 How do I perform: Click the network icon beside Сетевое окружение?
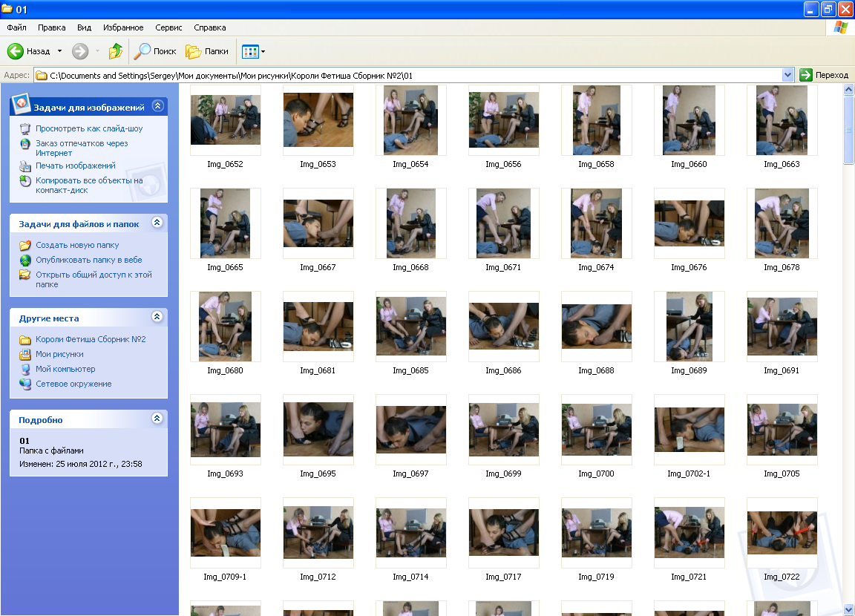coord(25,384)
